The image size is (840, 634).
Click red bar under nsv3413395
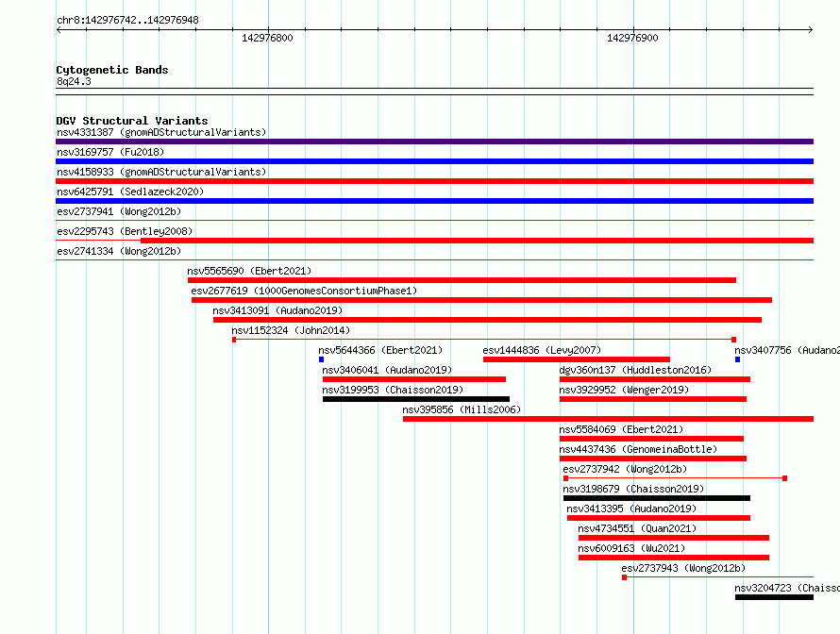pyautogui.click(x=659, y=518)
